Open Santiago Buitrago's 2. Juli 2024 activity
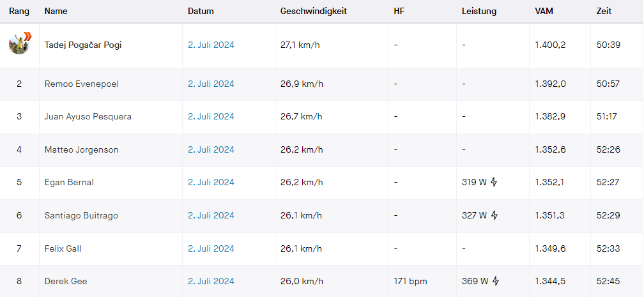Image resolution: width=644 pixels, height=297 pixels. point(211,216)
